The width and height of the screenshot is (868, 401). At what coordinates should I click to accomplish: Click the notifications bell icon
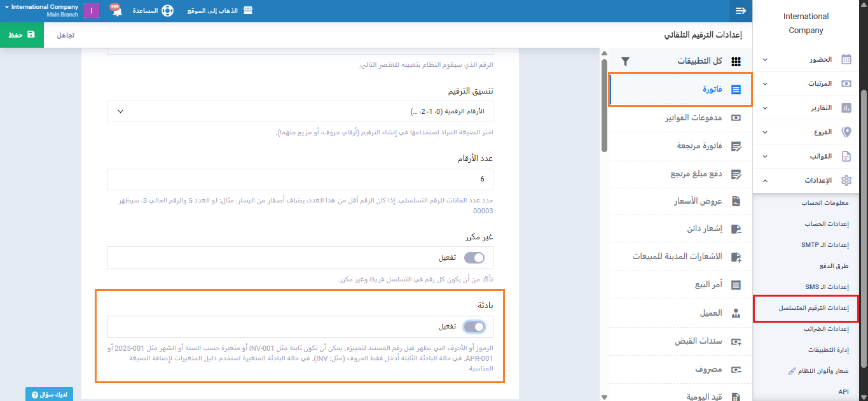(x=116, y=11)
